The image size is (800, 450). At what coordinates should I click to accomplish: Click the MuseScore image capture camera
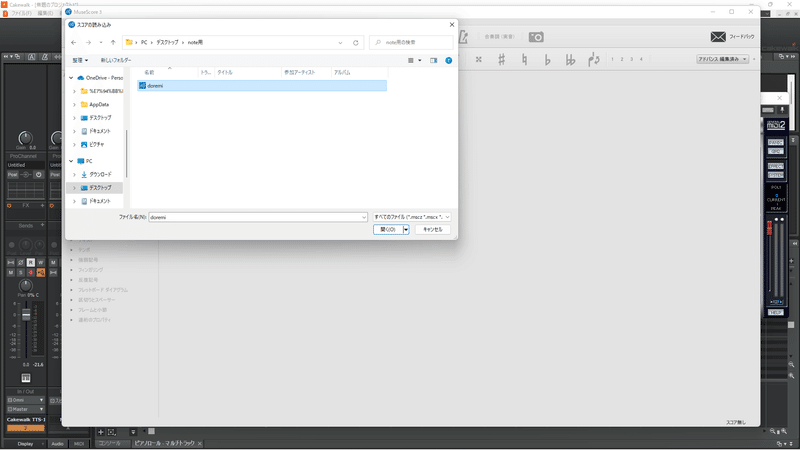[x=536, y=37]
